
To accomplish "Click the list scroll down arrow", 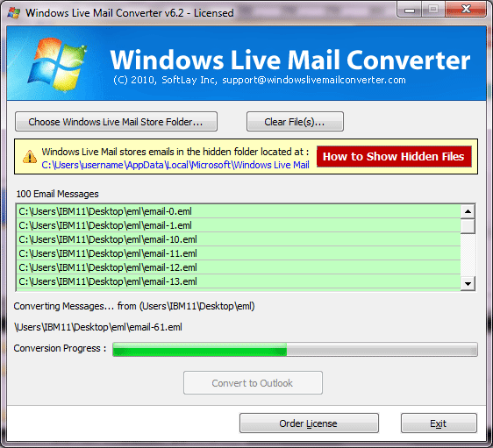I will point(468,284).
